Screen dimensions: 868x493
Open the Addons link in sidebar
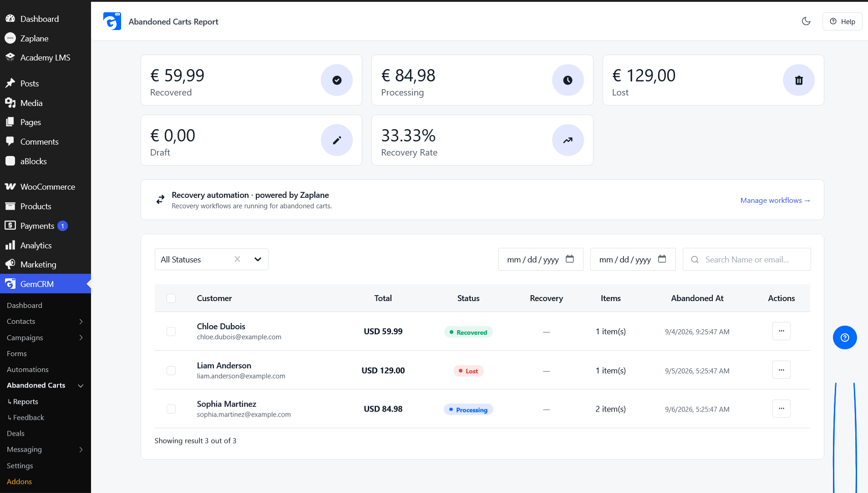click(x=20, y=482)
